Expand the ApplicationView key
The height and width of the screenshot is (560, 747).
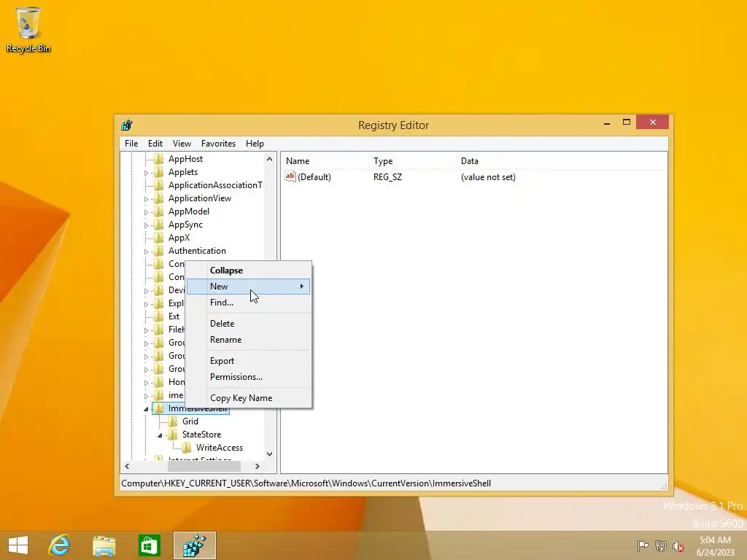146,199
